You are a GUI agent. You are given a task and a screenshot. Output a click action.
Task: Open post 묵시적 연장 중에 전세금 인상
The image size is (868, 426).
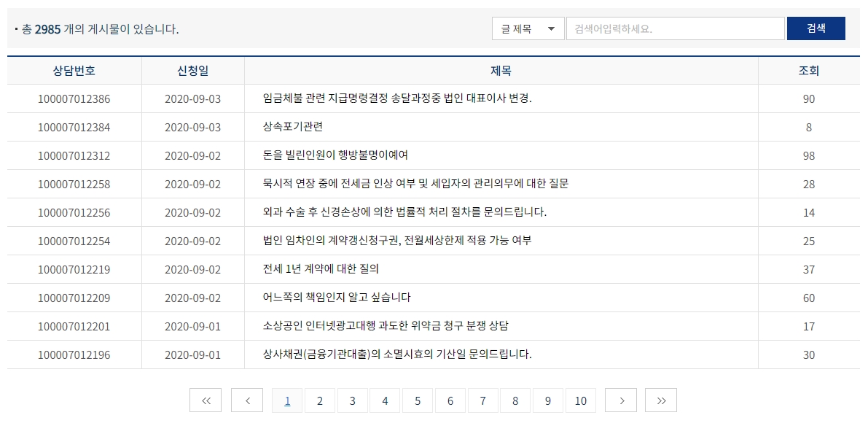pyautogui.click(x=415, y=183)
